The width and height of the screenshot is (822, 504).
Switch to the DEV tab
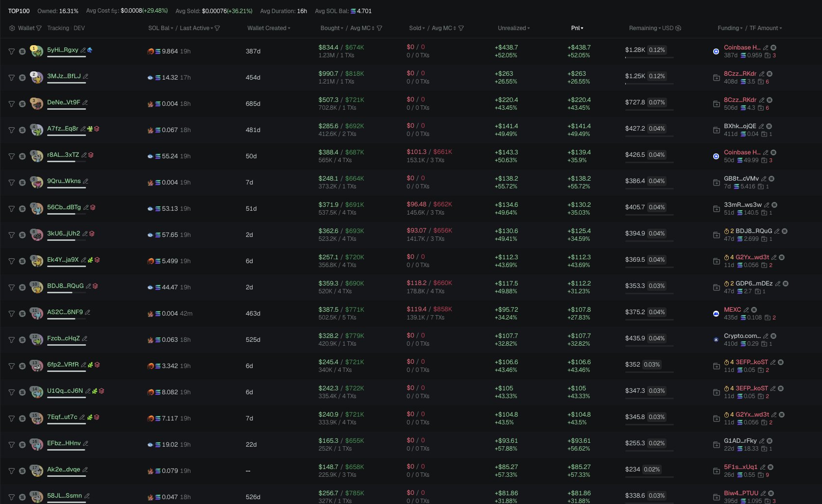[x=79, y=28]
